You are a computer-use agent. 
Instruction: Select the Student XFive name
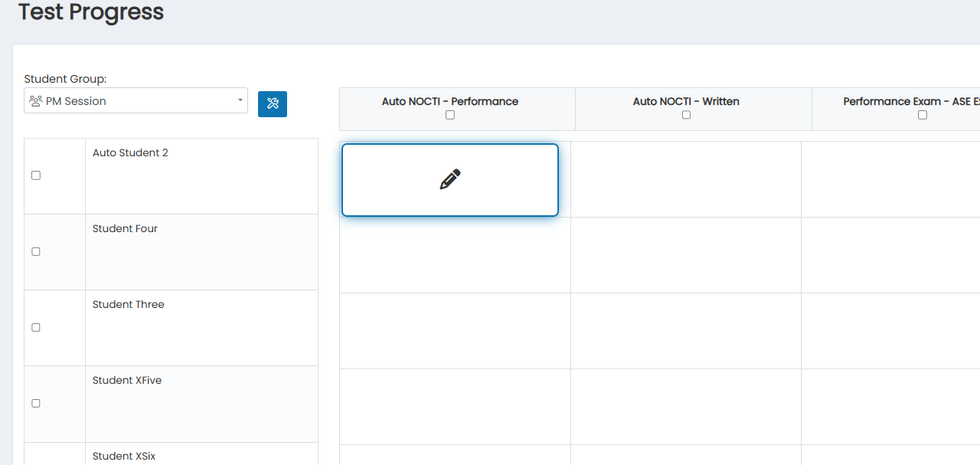[127, 380]
